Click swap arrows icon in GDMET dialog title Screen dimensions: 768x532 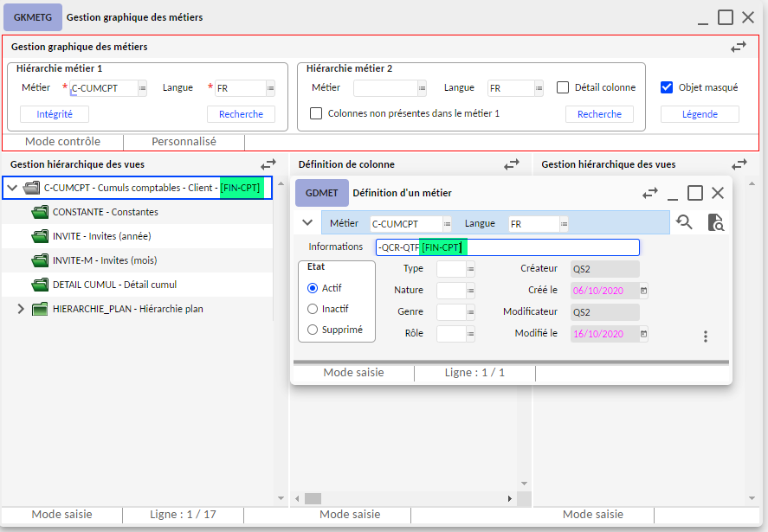(650, 193)
